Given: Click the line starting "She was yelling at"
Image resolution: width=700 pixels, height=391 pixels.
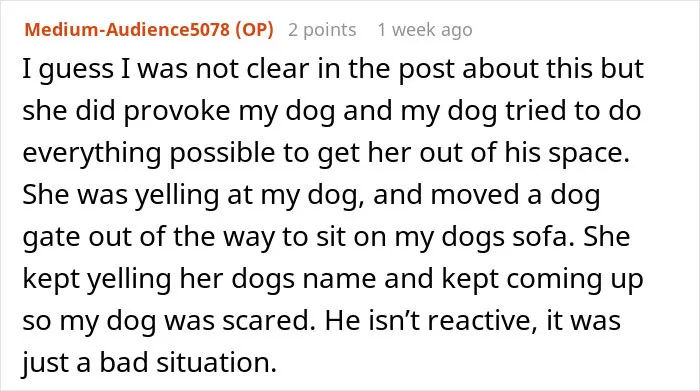Looking at the screenshot, I should tap(311, 195).
